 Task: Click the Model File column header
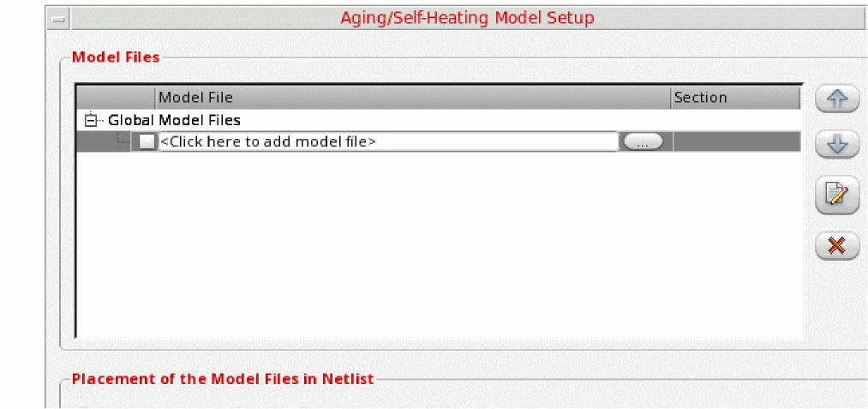pos(411,98)
